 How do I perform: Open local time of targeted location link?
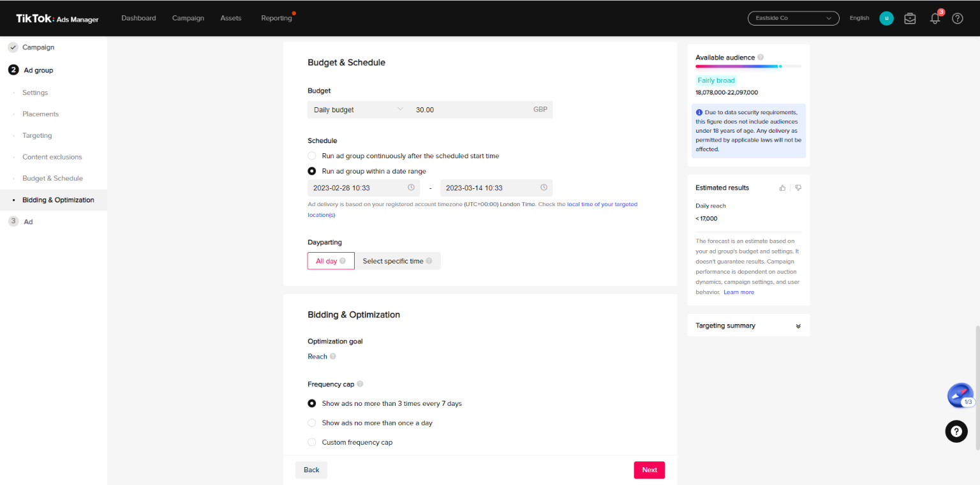[x=602, y=205]
